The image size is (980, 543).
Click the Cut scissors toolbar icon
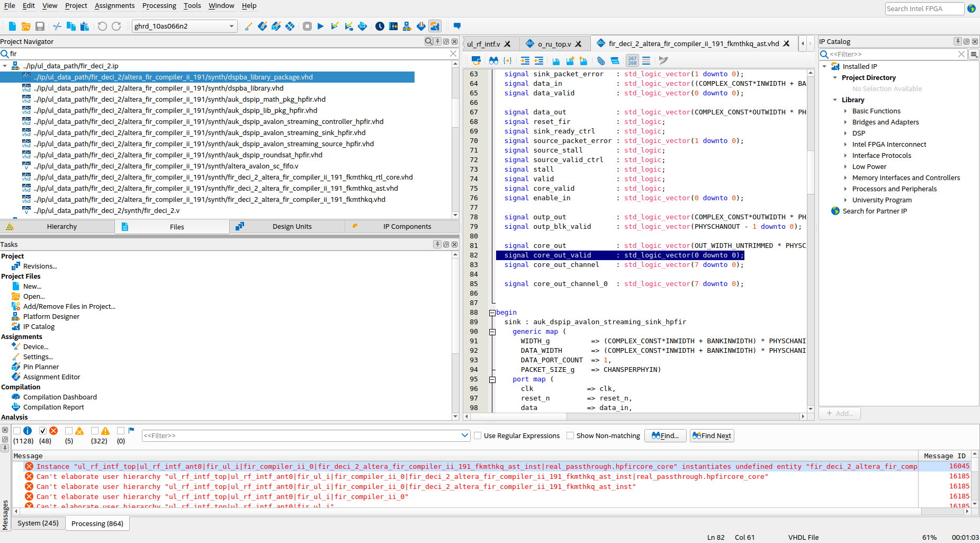coord(57,26)
